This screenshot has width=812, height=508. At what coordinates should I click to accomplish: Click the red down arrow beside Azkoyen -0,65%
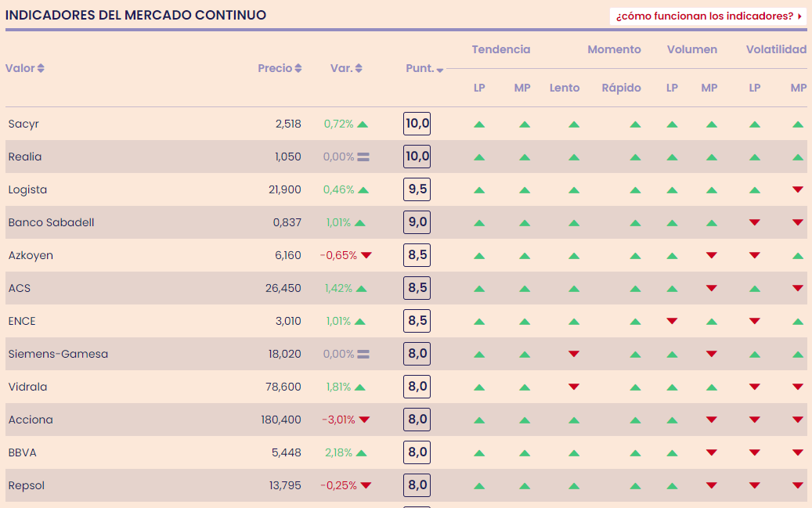(x=366, y=255)
